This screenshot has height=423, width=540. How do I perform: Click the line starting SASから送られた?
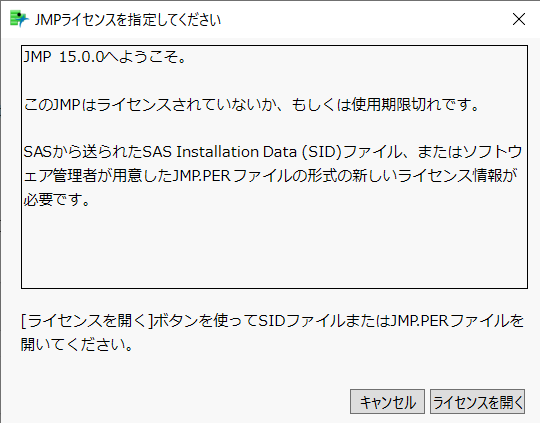[273, 152]
